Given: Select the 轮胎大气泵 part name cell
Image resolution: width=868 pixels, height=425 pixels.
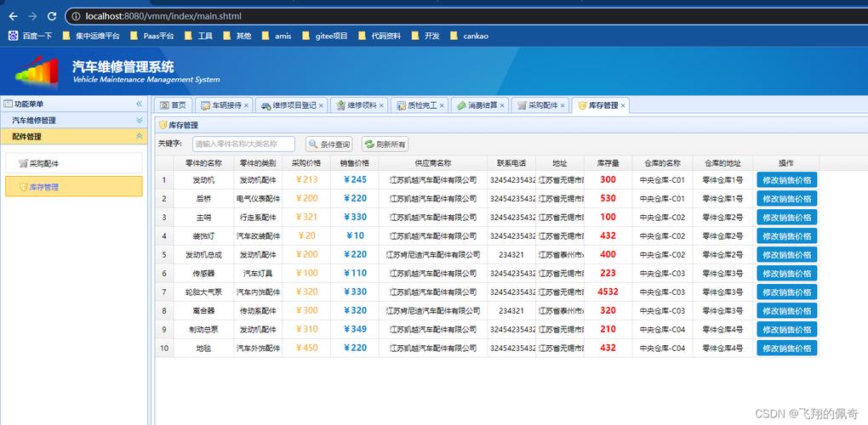Looking at the screenshot, I should point(203,292).
